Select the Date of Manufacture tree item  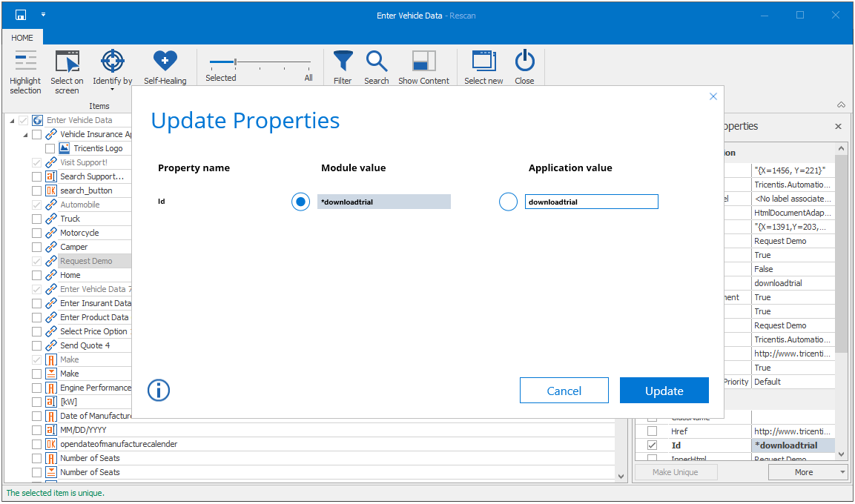pyautogui.click(x=96, y=416)
